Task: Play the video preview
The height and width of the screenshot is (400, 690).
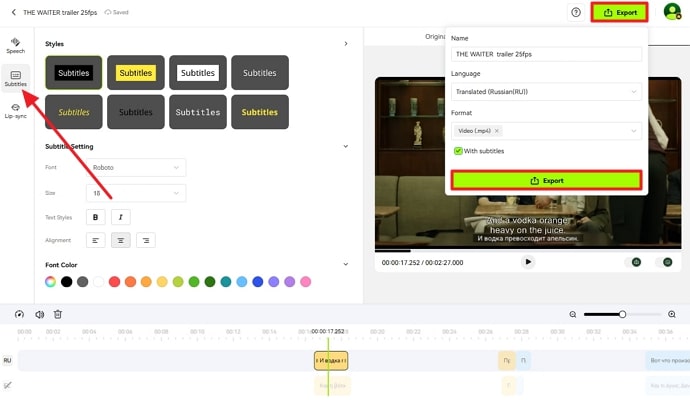Action: [528, 262]
